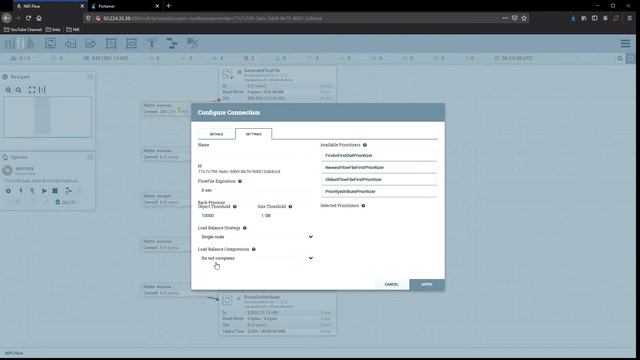Collapse the Navigate panel

tap(90, 76)
